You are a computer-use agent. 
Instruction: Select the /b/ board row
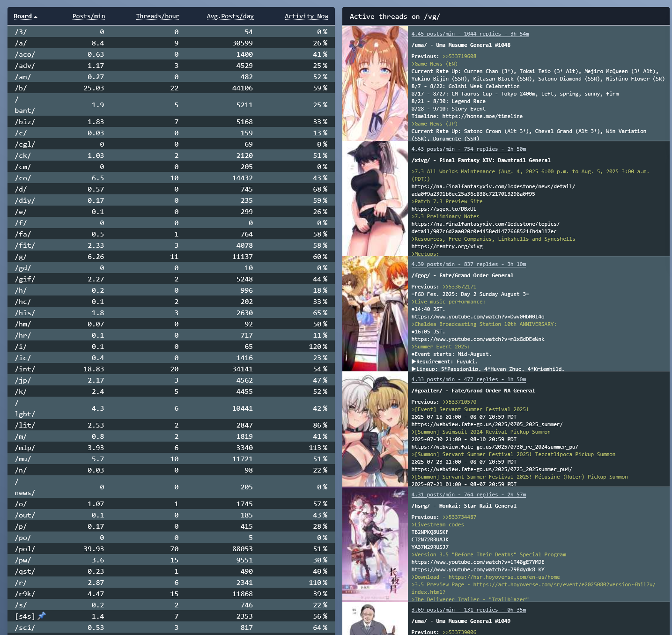tap(171, 88)
